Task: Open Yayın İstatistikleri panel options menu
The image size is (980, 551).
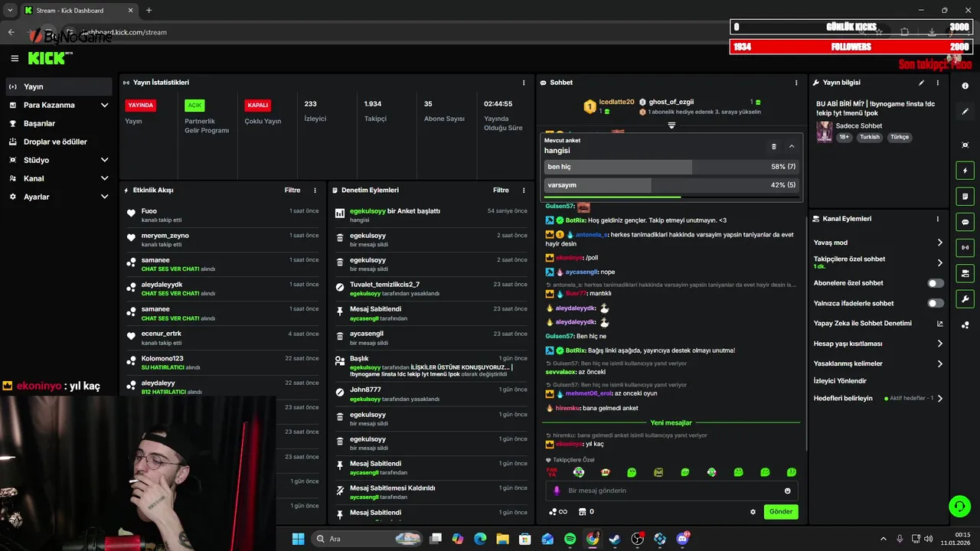Action: point(524,83)
